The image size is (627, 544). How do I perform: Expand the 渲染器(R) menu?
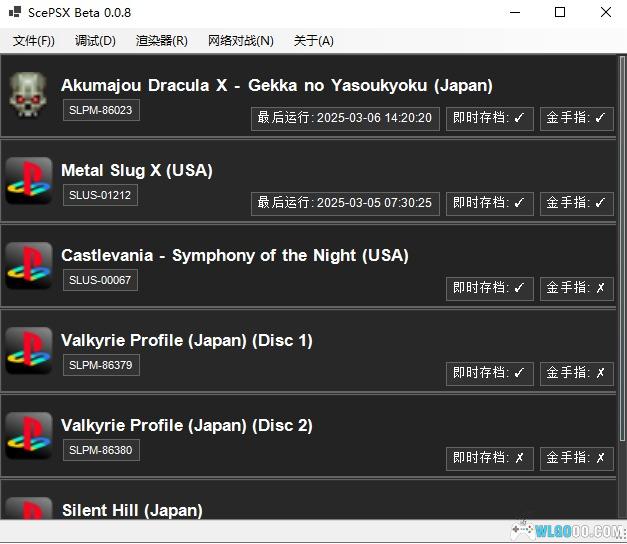[x=161, y=41]
